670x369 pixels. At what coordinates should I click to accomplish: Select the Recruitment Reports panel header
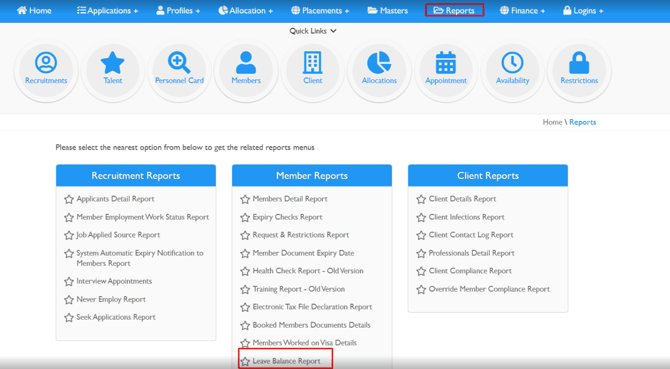click(136, 176)
